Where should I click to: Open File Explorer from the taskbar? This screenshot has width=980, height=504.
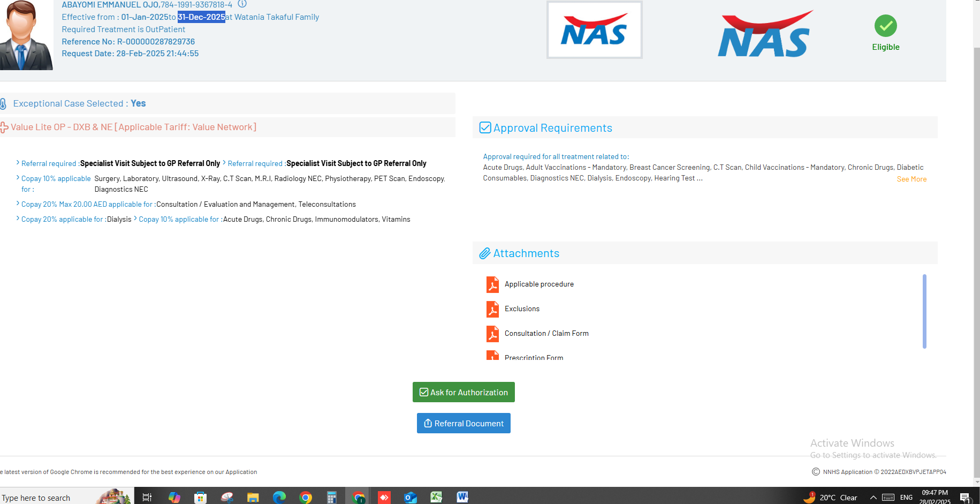(253, 498)
